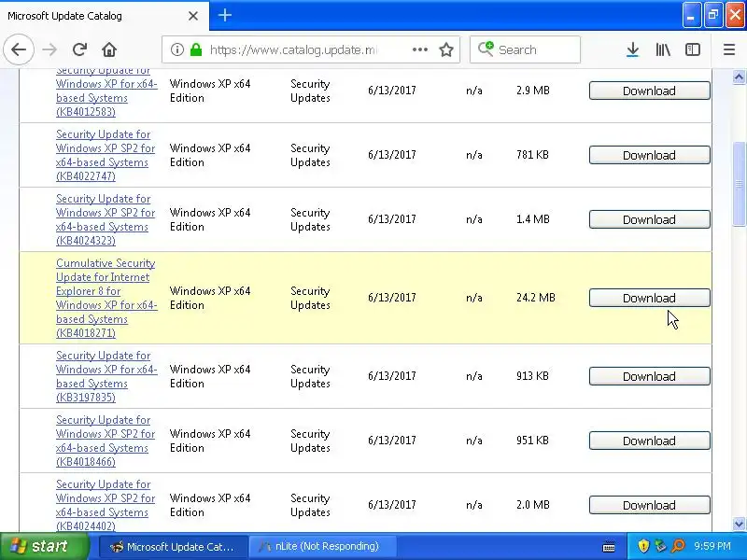Go back to the previous page
The height and width of the screenshot is (560, 747).
[19, 49]
